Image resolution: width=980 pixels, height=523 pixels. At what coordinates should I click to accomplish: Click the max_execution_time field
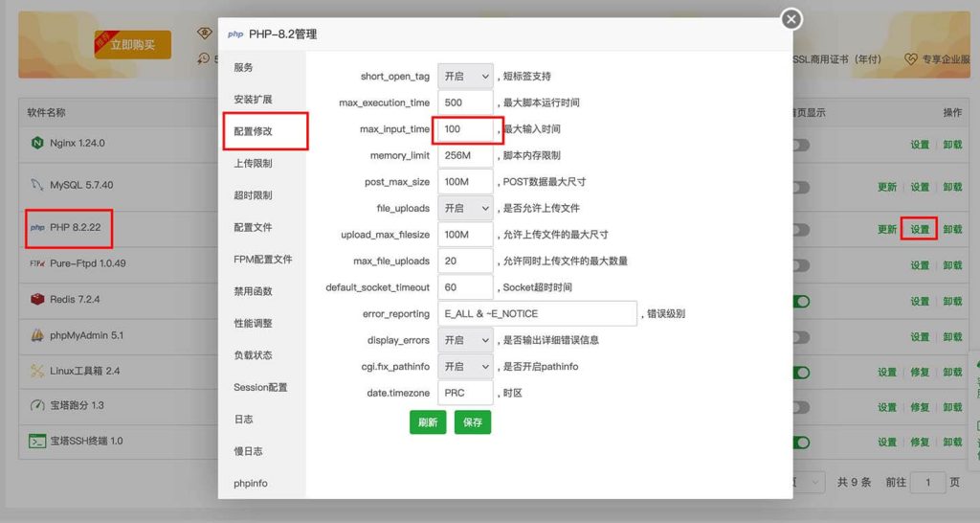click(x=466, y=102)
